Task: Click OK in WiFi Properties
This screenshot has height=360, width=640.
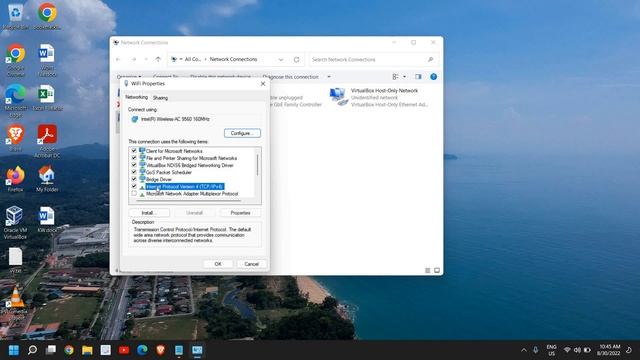Action: tap(218, 264)
